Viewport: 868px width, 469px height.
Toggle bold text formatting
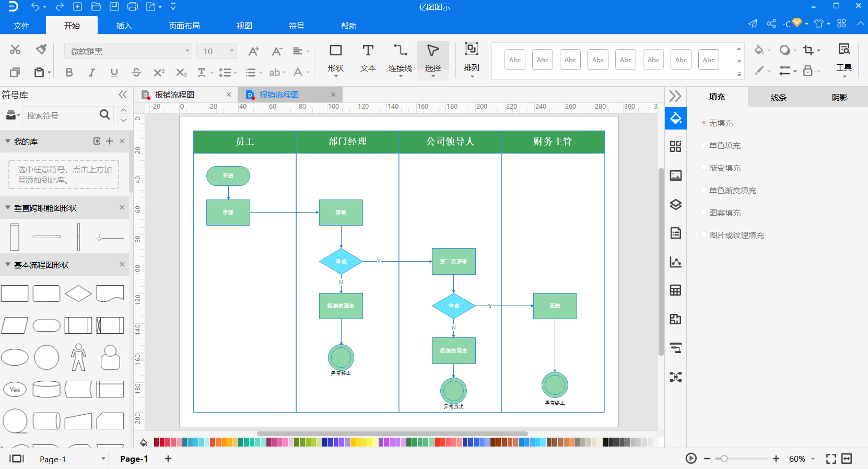(69, 73)
